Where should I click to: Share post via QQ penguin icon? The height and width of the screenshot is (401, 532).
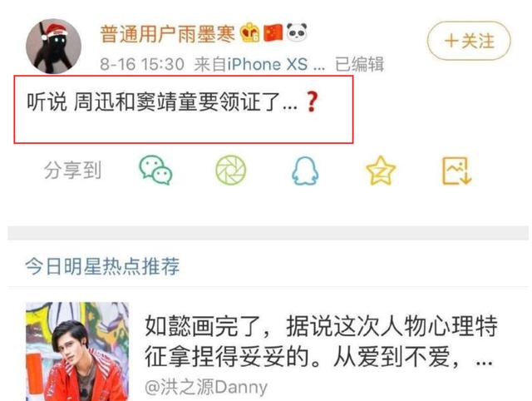(x=305, y=171)
